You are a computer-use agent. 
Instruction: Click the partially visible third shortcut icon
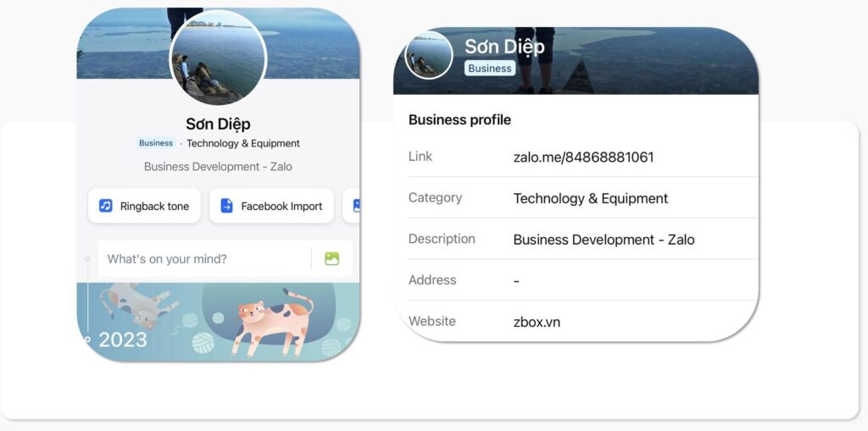pos(356,206)
